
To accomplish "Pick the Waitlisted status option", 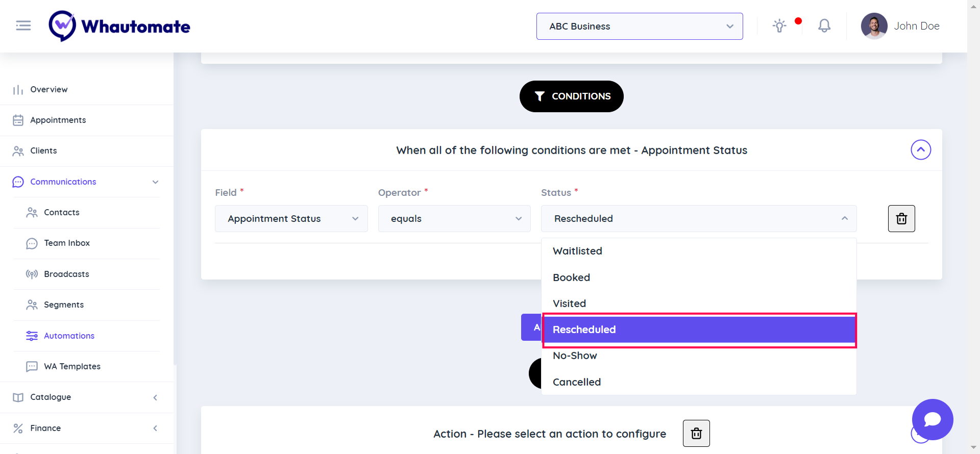I will 577,251.
